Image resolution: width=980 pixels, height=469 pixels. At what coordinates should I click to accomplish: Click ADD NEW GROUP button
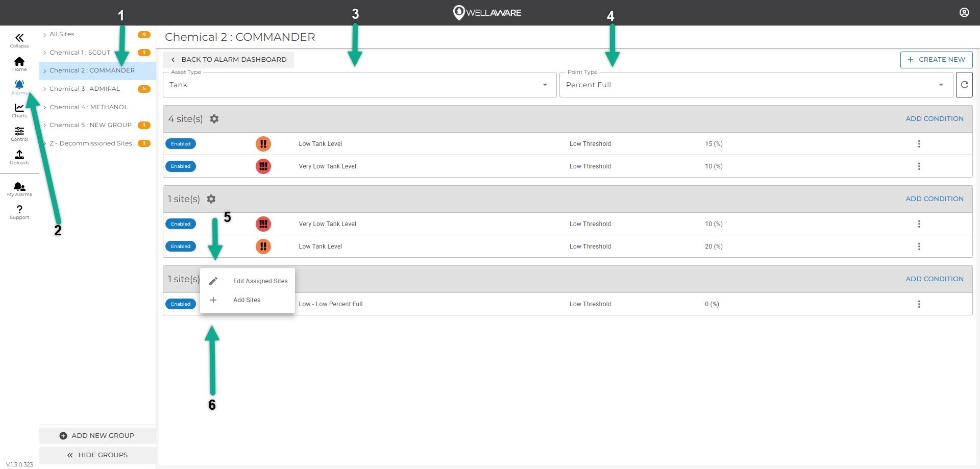(x=97, y=435)
